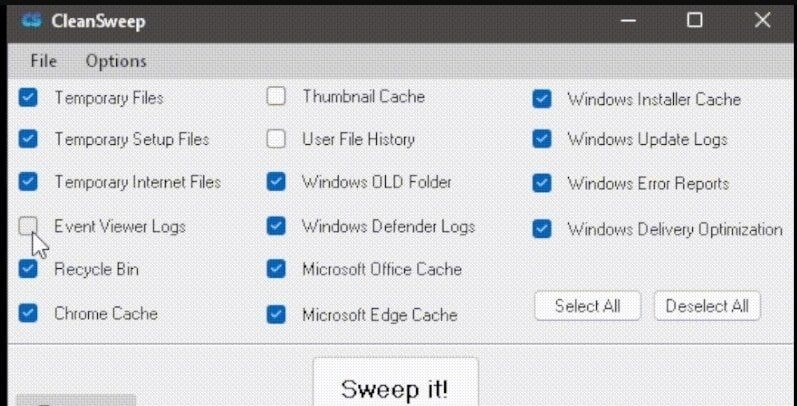Toggle the Chrome Cache checkbox

[x=28, y=313]
